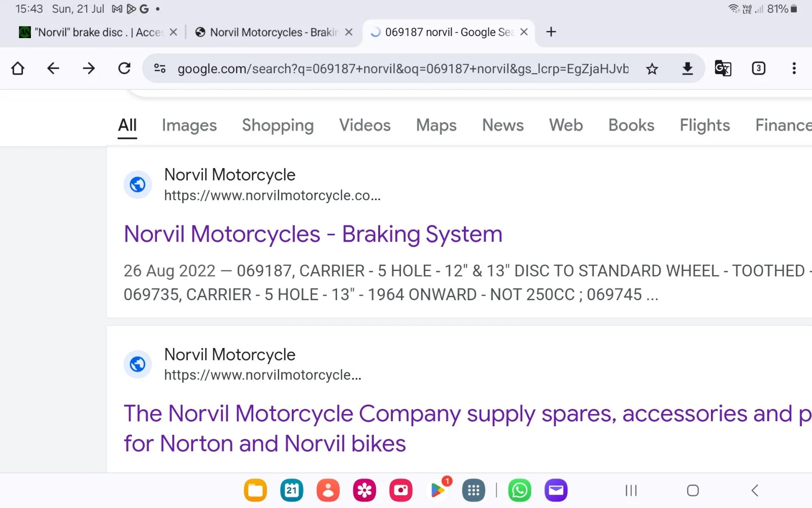This screenshot has width=812, height=508.
Task: Open the tab switcher showing 3 tabs
Action: [x=758, y=69]
